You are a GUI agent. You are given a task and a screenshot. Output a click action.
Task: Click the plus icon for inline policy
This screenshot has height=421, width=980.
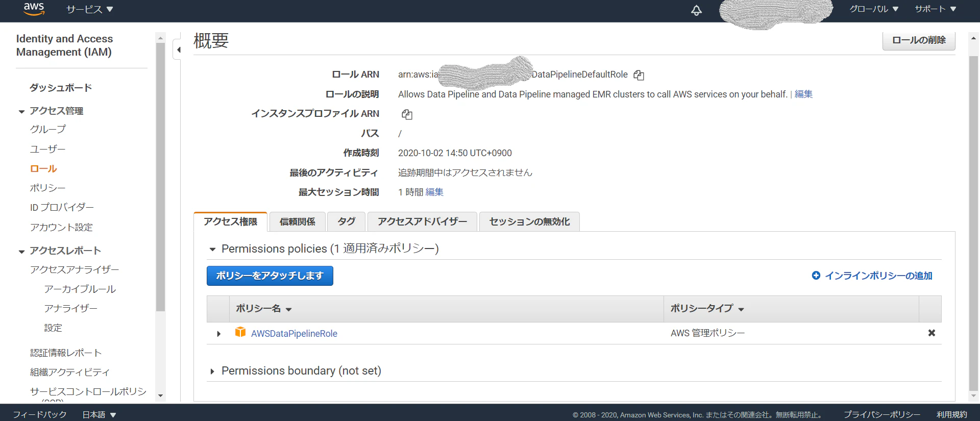pyautogui.click(x=816, y=276)
